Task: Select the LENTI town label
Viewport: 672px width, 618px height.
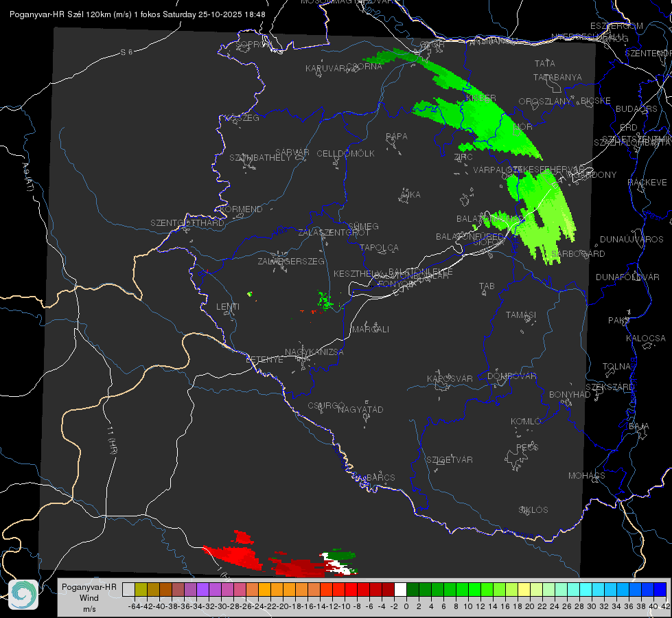Action: click(x=228, y=307)
